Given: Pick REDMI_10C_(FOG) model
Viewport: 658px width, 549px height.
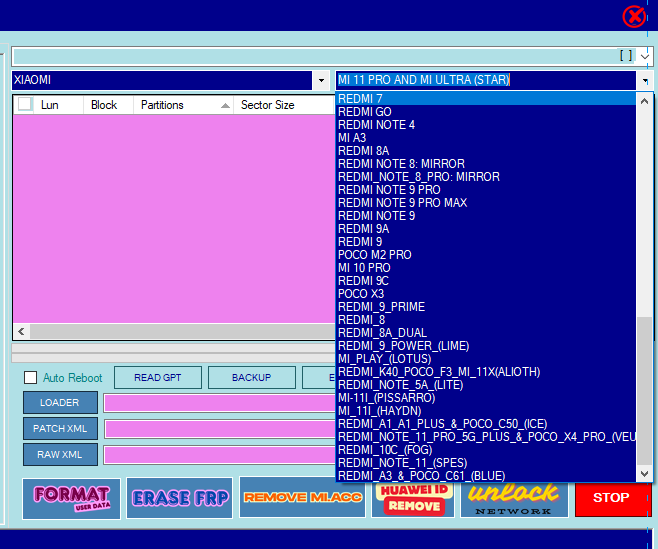Looking at the screenshot, I should (x=486, y=450).
